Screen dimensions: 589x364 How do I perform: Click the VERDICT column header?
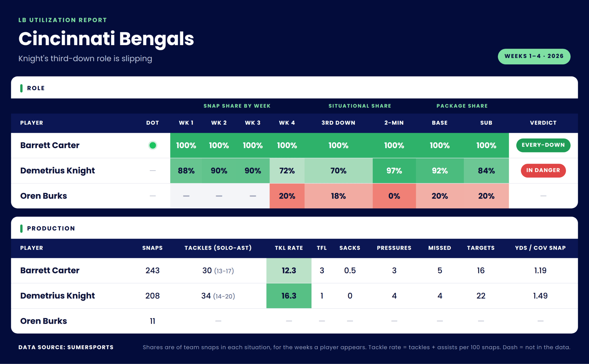click(x=543, y=123)
